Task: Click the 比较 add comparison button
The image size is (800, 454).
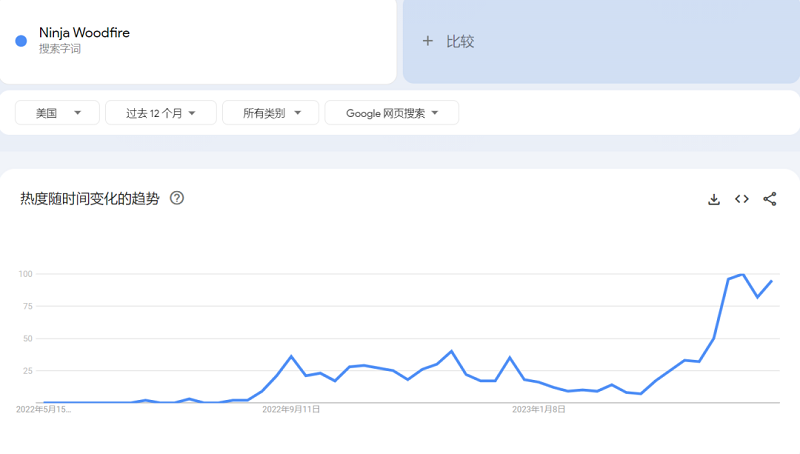Action: click(x=460, y=41)
